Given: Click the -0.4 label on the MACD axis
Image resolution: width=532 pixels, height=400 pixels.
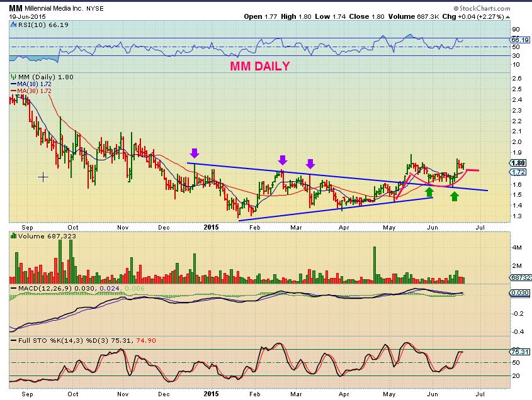Looking at the screenshot, I should [518, 332].
